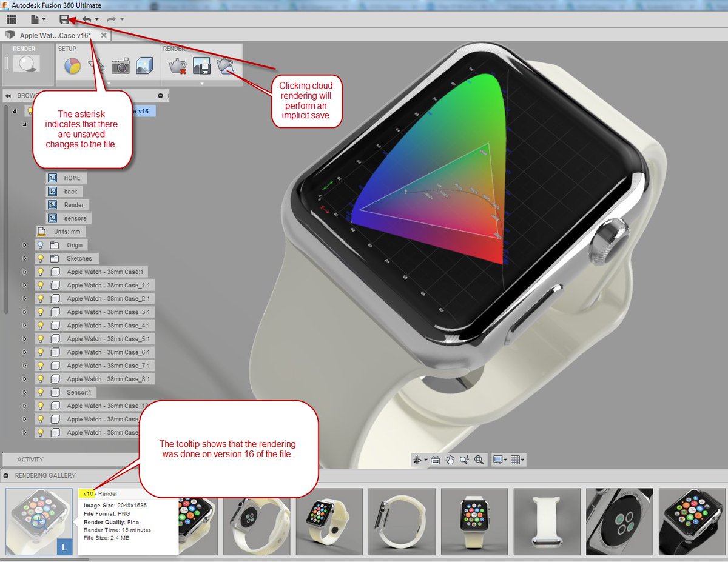Select the Apple Wat...Case v16* document tab
The image size is (728, 562).
click(55, 35)
